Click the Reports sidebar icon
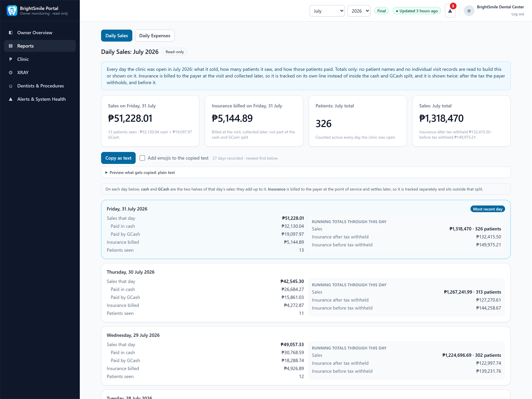The image size is (532, 399). tap(11, 46)
